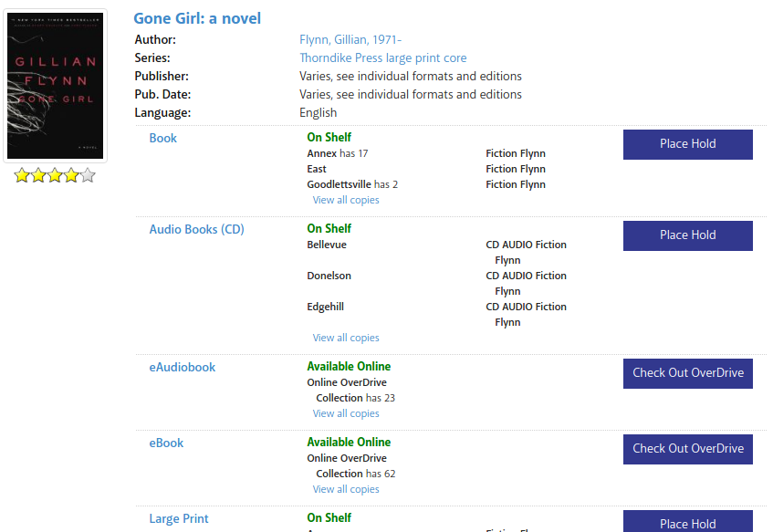Select 'CD AUDIO Fiction Flynn' for Bellevue
This screenshot has height=532, width=773.
pos(526,253)
